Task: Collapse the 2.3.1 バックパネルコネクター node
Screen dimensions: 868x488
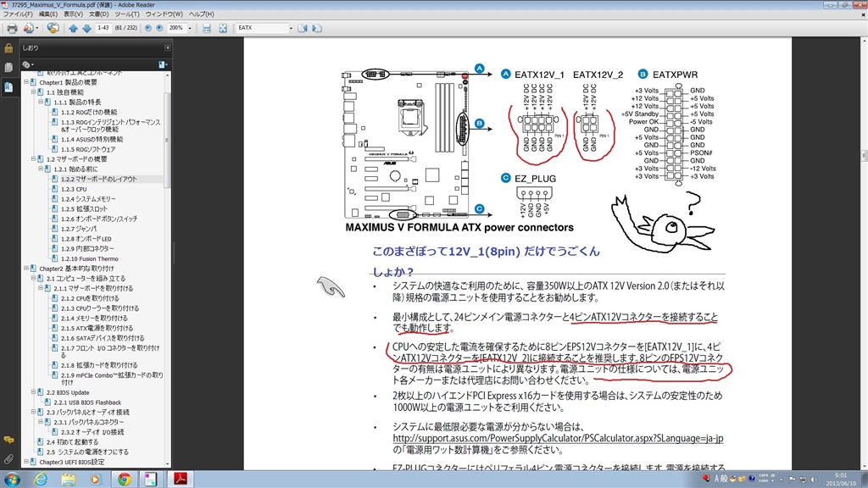Action: pos(41,422)
